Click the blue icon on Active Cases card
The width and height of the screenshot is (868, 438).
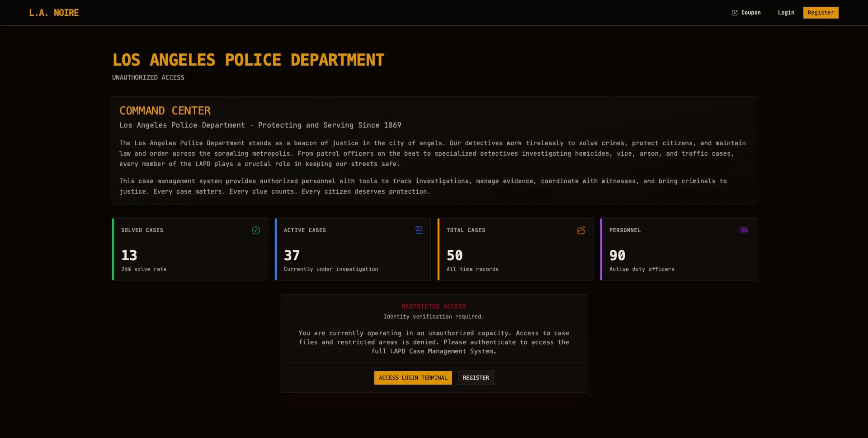pos(419,230)
